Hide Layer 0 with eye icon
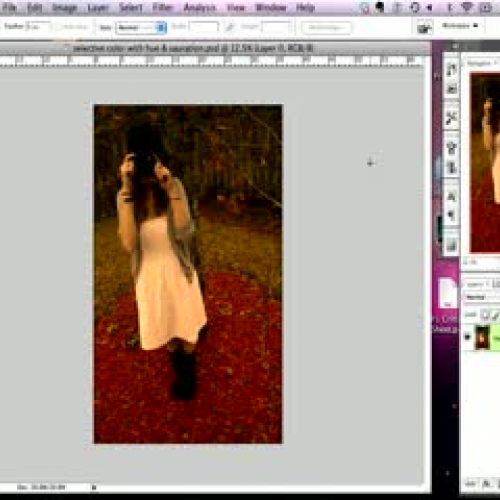The height and width of the screenshot is (500, 500). (467, 337)
